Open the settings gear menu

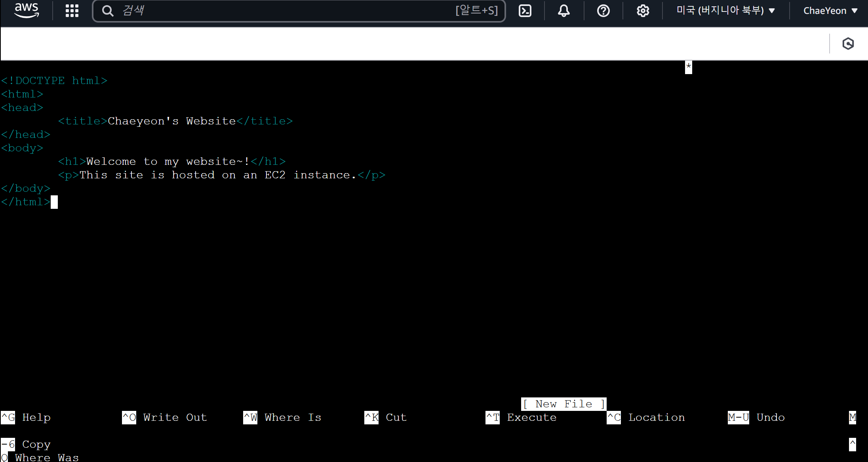point(643,11)
